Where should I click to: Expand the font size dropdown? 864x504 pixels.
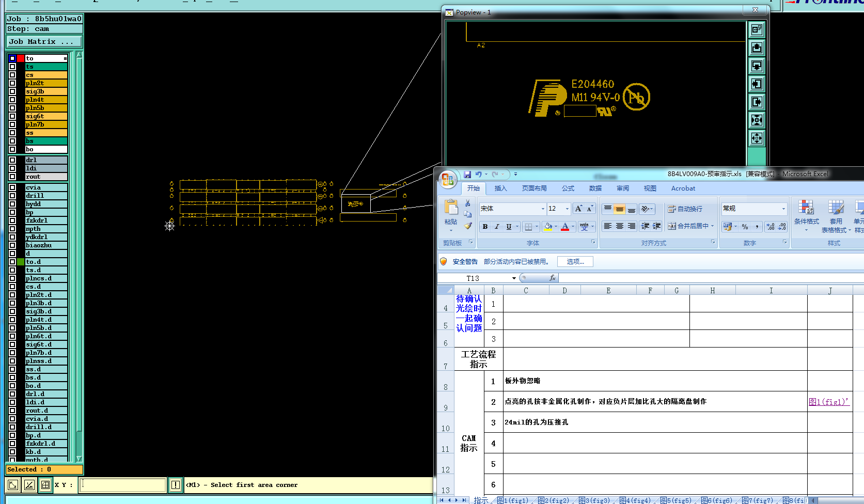click(x=567, y=209)
